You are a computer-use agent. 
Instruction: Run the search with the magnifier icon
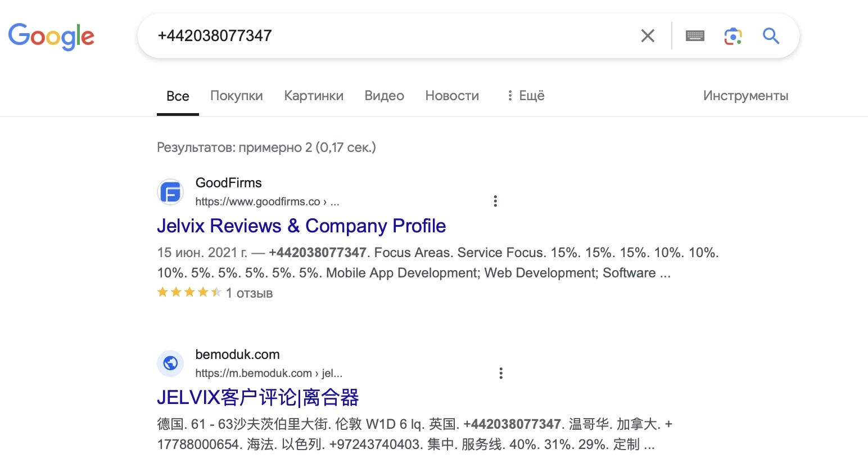click(x=771, y=36)
